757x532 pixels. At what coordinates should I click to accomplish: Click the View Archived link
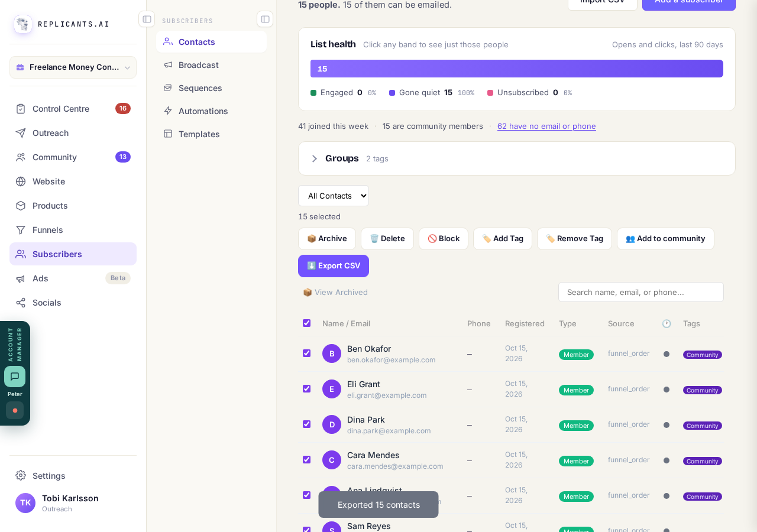(x=335, y=293)
